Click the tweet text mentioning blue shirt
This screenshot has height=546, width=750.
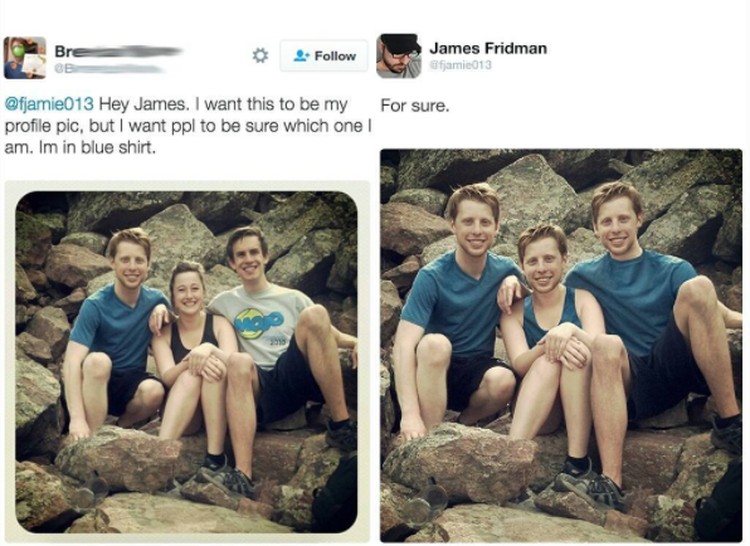188,126
